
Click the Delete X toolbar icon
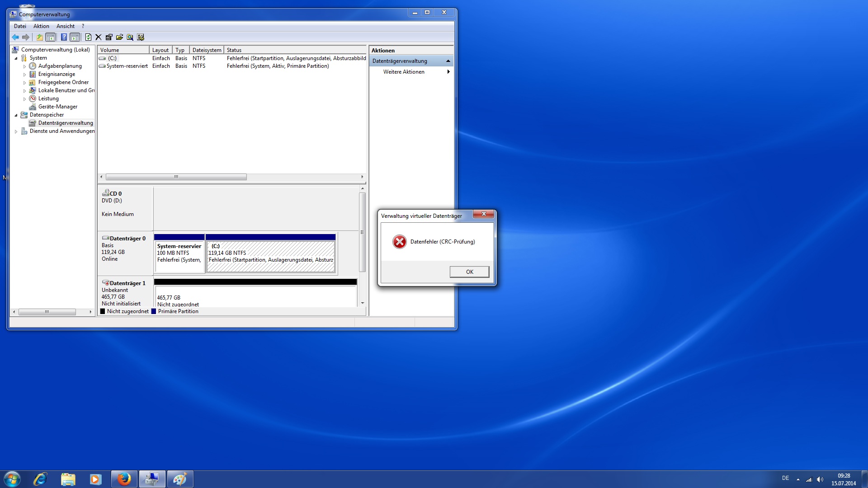99,38
